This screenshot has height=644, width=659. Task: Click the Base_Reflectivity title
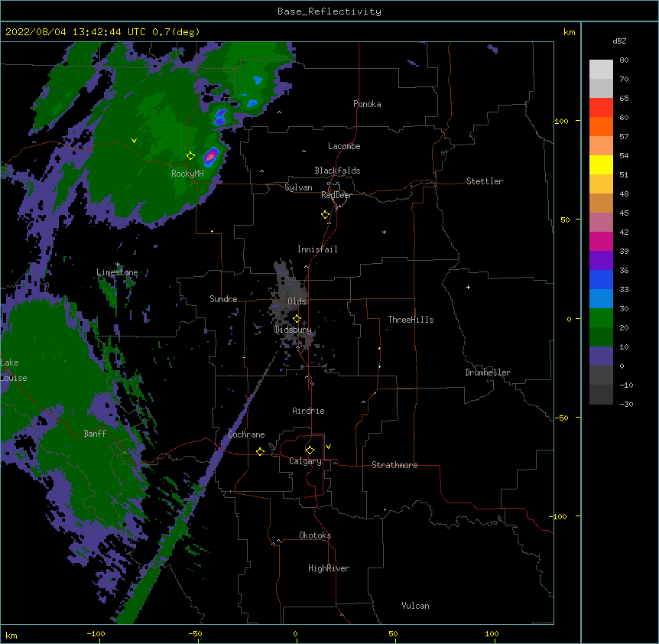pyautogui.click(x=329, y=11)
